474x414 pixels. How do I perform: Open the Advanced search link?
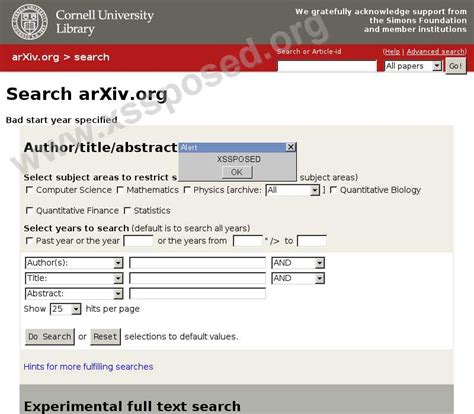(436, 52)
